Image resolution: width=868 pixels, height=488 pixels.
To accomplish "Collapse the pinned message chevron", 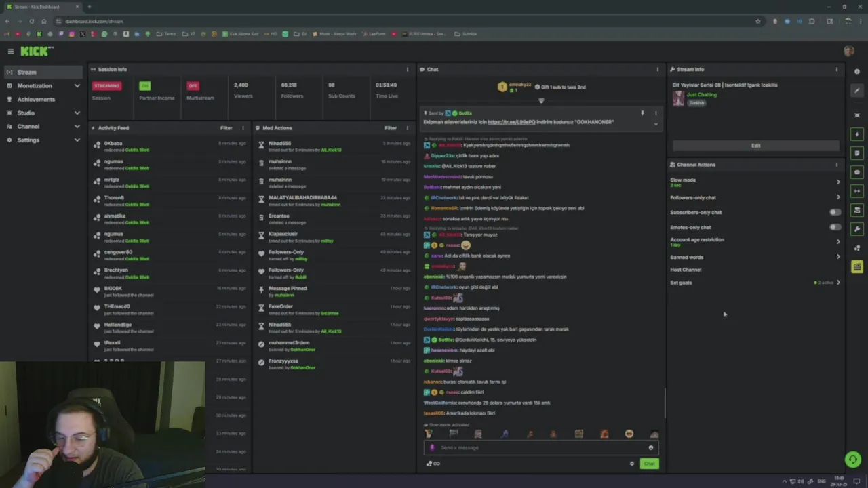I will [656, 124].
